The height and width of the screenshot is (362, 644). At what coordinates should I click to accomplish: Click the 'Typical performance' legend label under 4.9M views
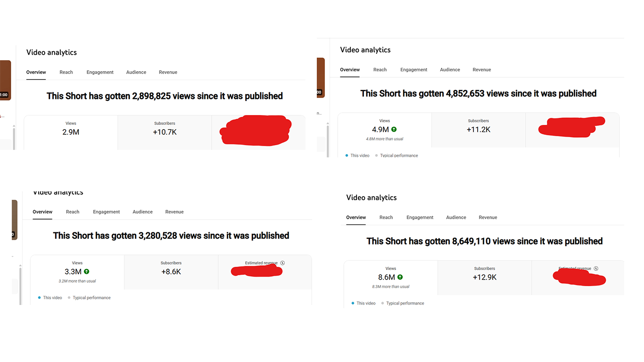point(399,156)
